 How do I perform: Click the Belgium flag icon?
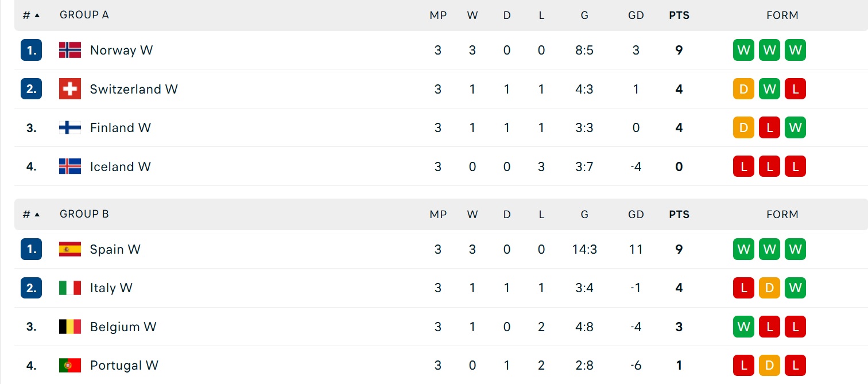(x=70, y=327)
